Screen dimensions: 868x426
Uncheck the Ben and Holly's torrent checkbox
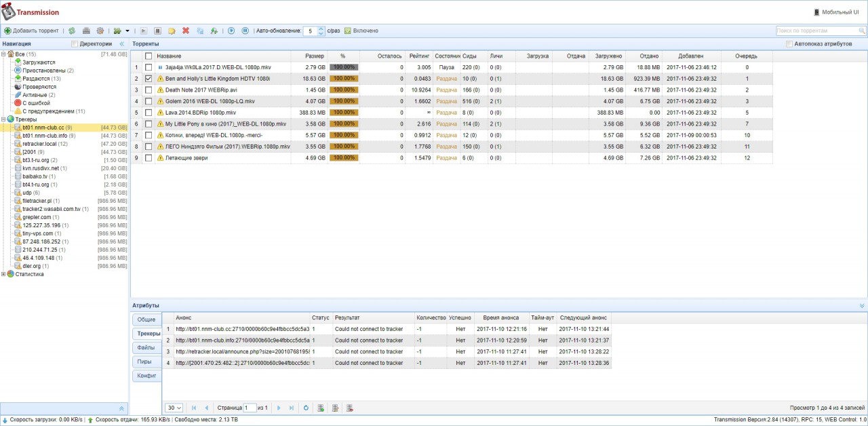(149, 79)
